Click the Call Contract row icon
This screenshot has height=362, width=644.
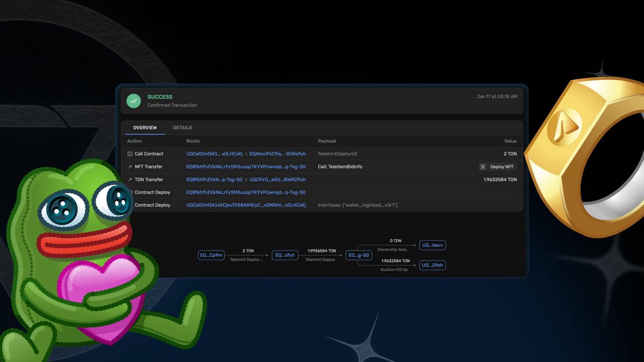(x=130, y=154)
